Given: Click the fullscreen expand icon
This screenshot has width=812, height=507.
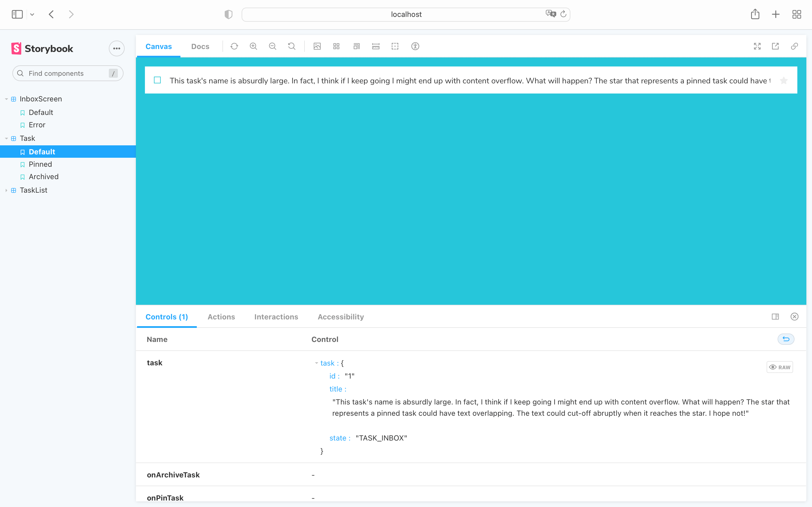Looking at the screenshot, I should (757, 46).
